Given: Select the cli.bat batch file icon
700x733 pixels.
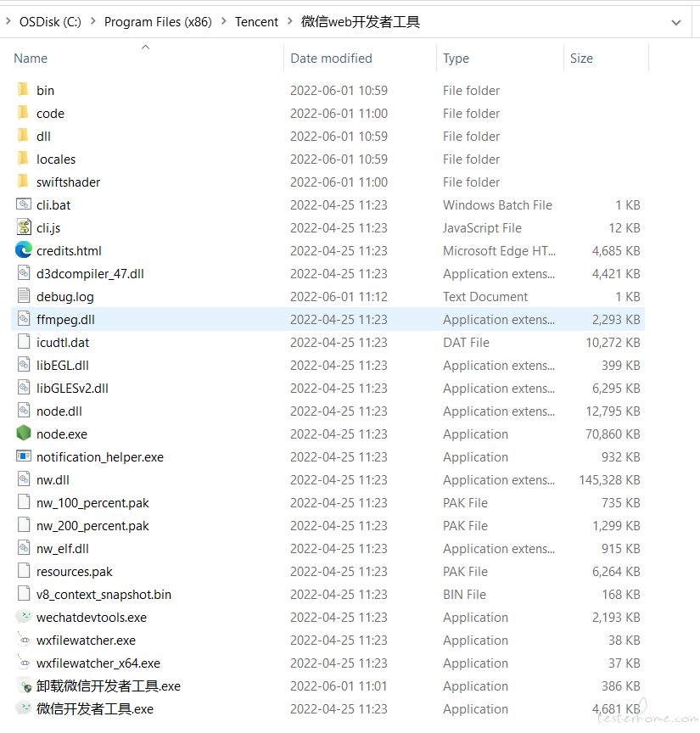Looking at the screenshot, I should tap(24, 204).
